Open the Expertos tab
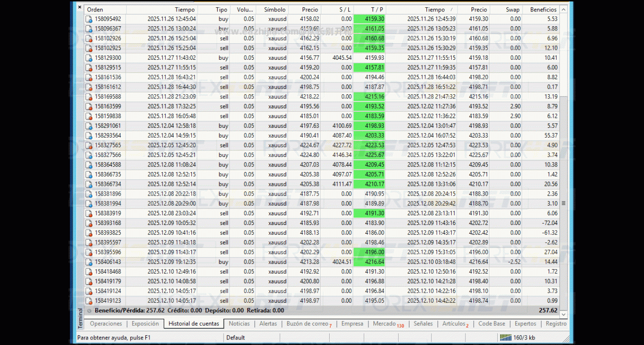644x345 pixels. pos(525,324)
